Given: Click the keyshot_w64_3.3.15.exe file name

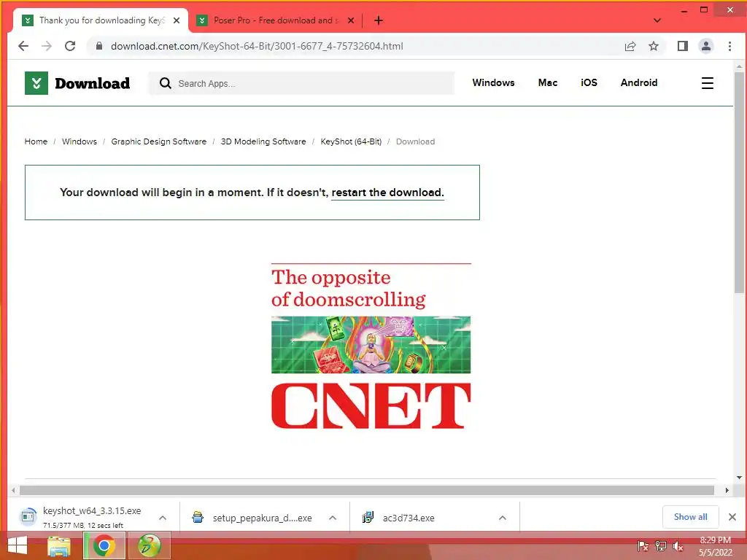Looking at the screenshot, I should point(92,511).
